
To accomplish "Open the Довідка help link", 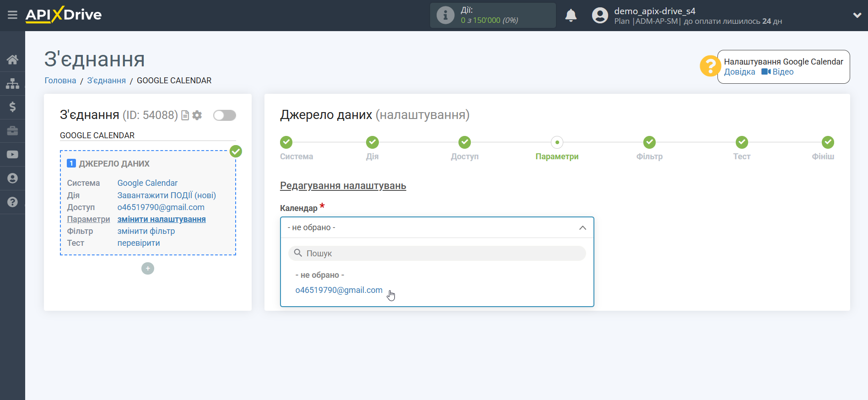I will click(x=739, y=72).
